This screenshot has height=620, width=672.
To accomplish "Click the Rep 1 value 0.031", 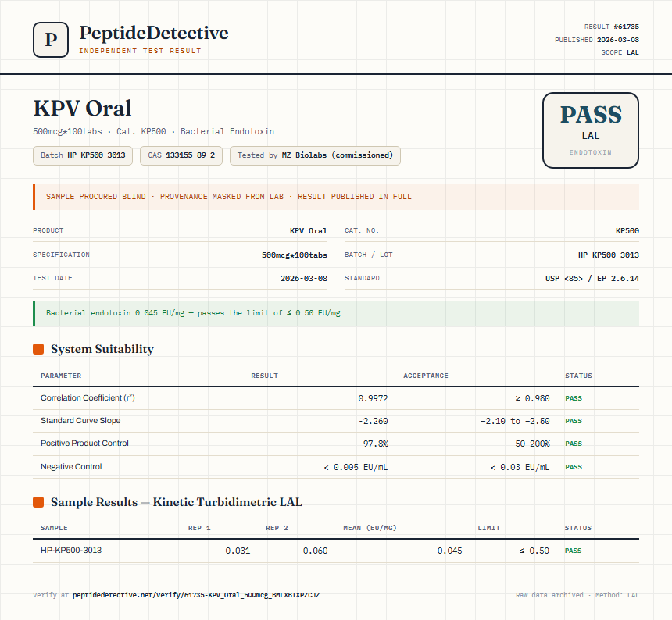I will [238, 551].
